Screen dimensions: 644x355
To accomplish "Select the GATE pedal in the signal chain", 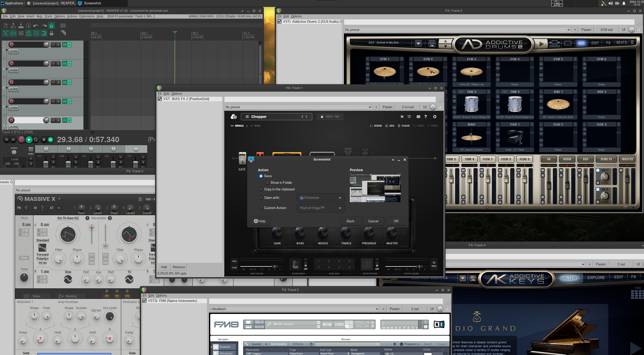I will point(242,158).
